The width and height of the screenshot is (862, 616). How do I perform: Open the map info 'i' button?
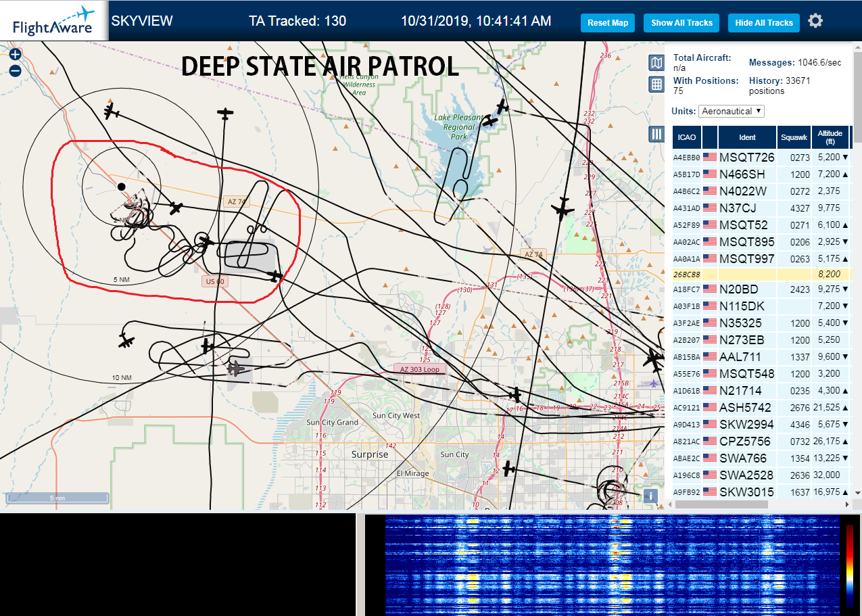click(x=650, y=496)
